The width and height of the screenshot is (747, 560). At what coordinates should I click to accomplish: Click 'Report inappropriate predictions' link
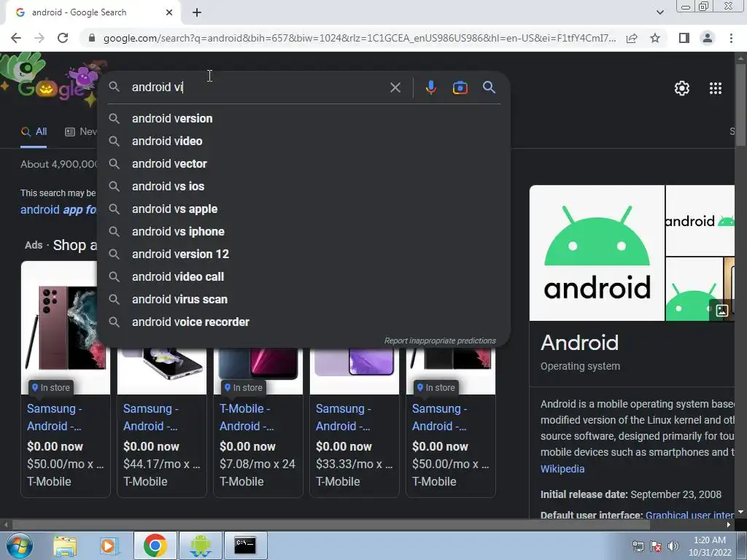[x=440, y=341]
